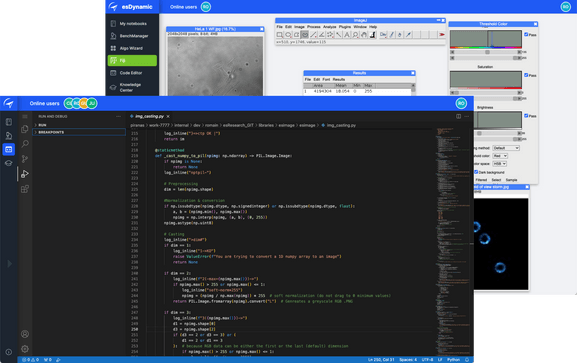Open ImageJ File menu
Screen dimensions: 577x363
click(x=279, y=27)
